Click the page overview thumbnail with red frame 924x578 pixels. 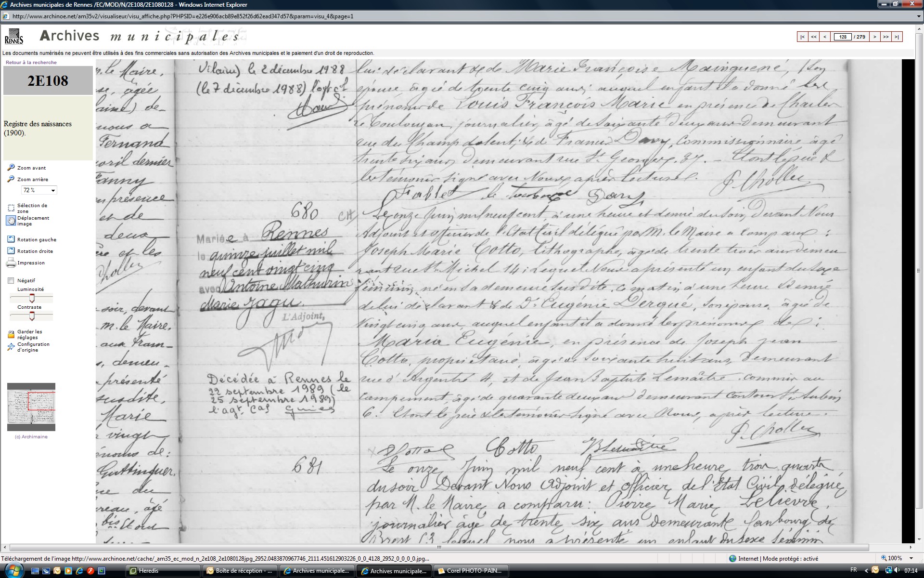[x=31, y=407]
